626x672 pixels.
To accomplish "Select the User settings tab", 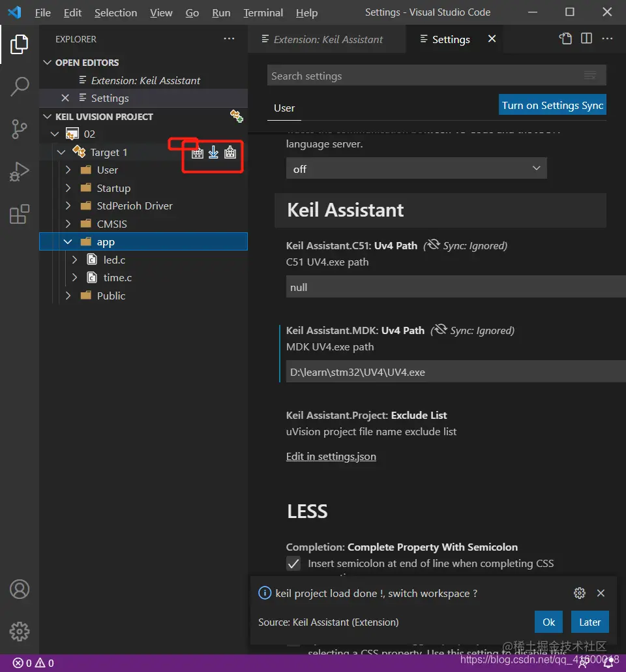I will (284, 108).
